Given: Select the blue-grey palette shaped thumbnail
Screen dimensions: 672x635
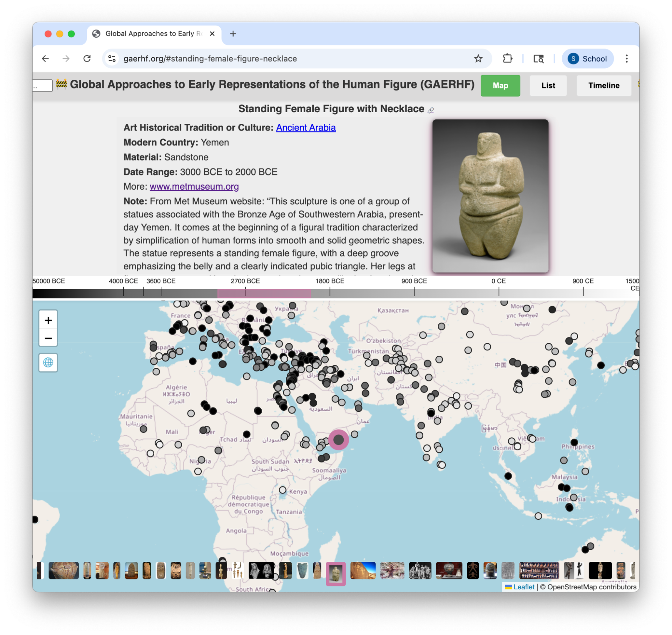Looking at the screenshot, I should point(302,570).
